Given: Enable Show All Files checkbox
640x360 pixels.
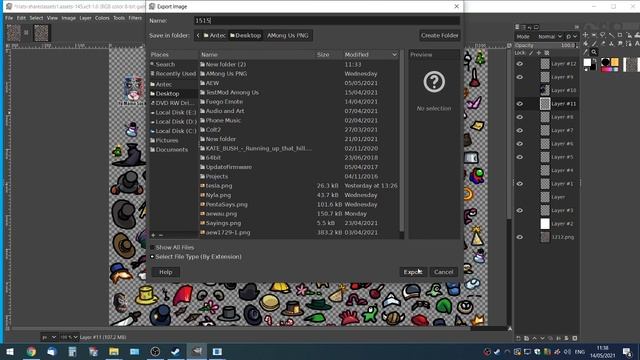Looking at the screenshot, I should tap(152, 247).
